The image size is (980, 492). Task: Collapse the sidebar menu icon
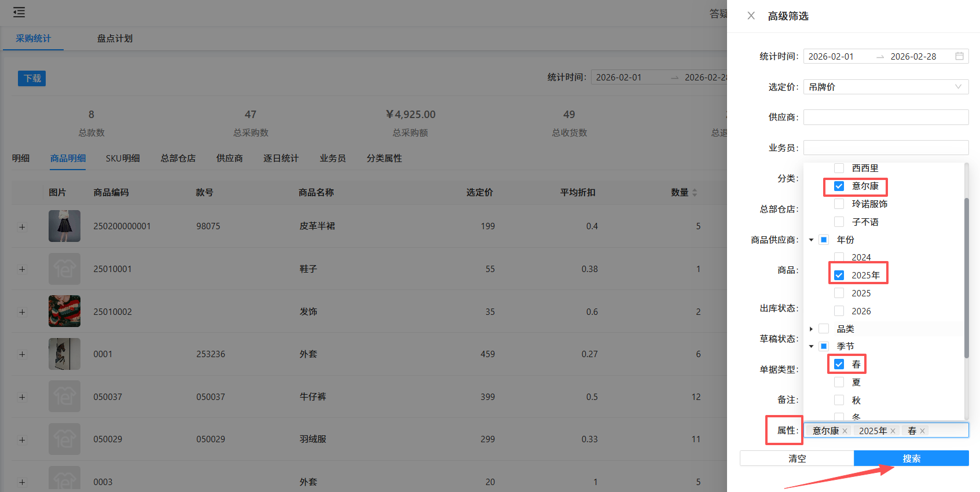coord(19,12)
